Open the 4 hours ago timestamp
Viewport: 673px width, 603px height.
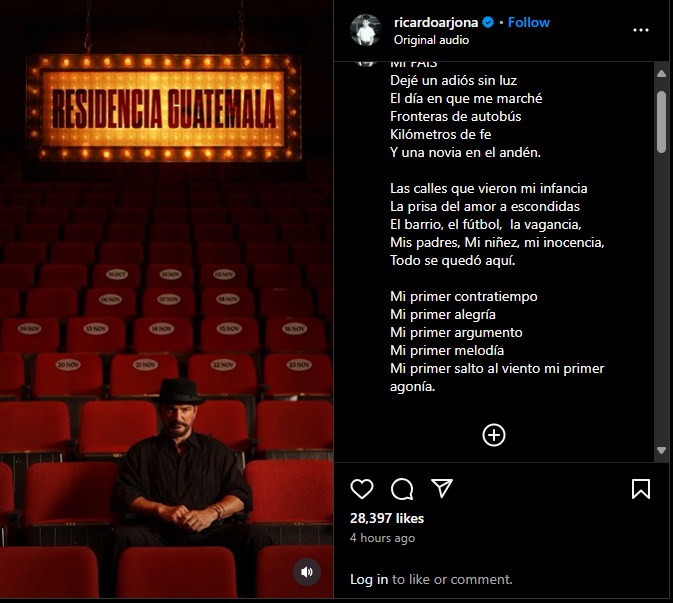[382, 538]
